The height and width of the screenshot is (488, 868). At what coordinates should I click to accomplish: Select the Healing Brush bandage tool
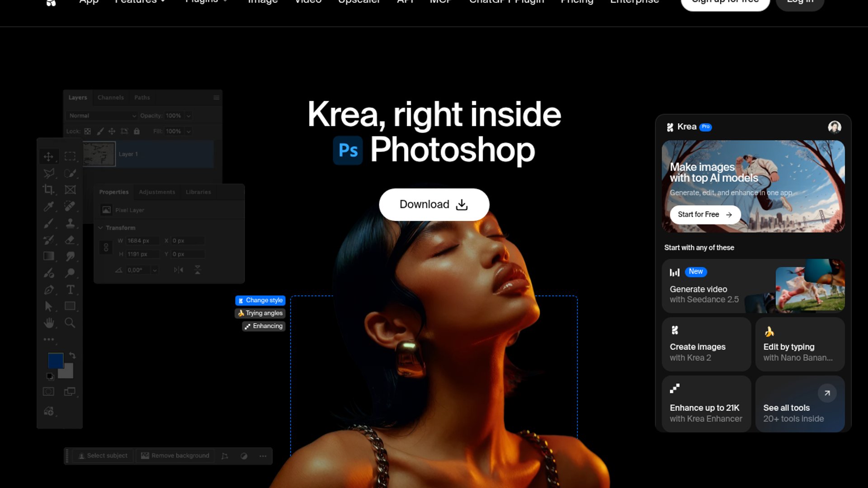coord(70,206)
